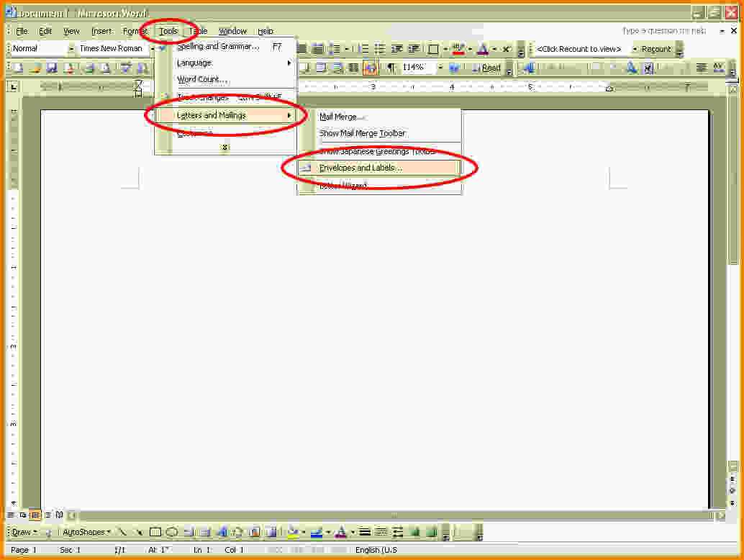Click the Text Box tool icon

(189, 532)
